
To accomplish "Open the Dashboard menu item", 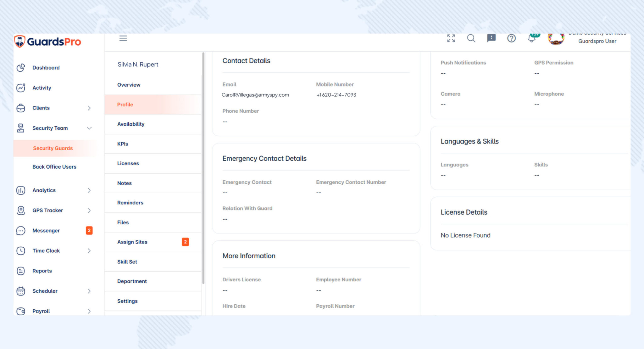I will point(46,68).
